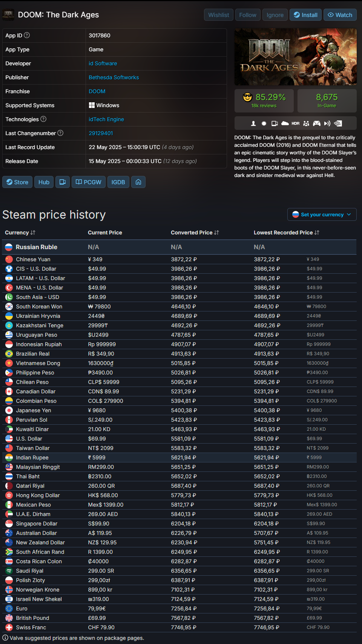This screenshot has width=362, height=644.
Task: Click the Watch button
Action: (x=340, y=15)
